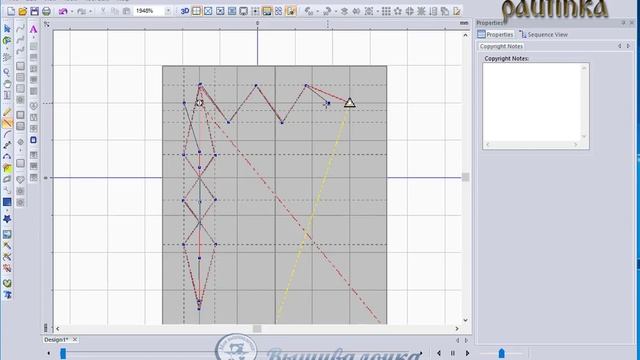Open the zoom percentage dropdown showing 1948%
This screenshot has width=640, height=360.
pyautogui.click(x=168, y=11)
